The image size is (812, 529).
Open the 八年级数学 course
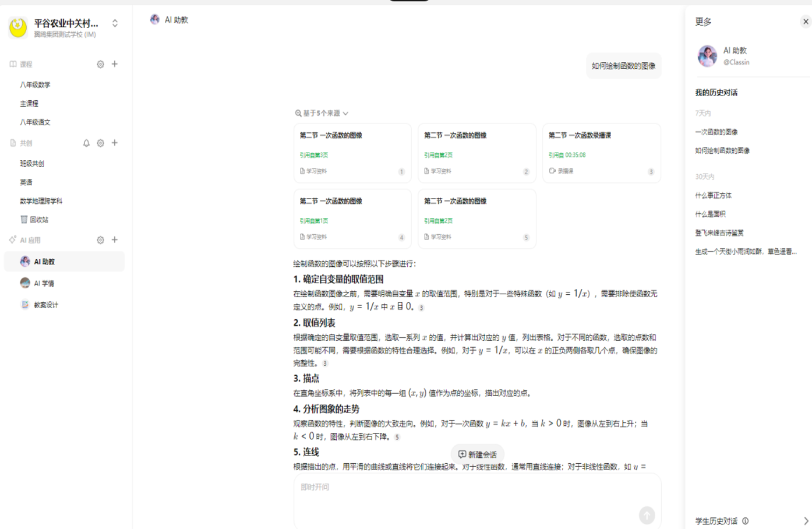[x=35, y=84]
